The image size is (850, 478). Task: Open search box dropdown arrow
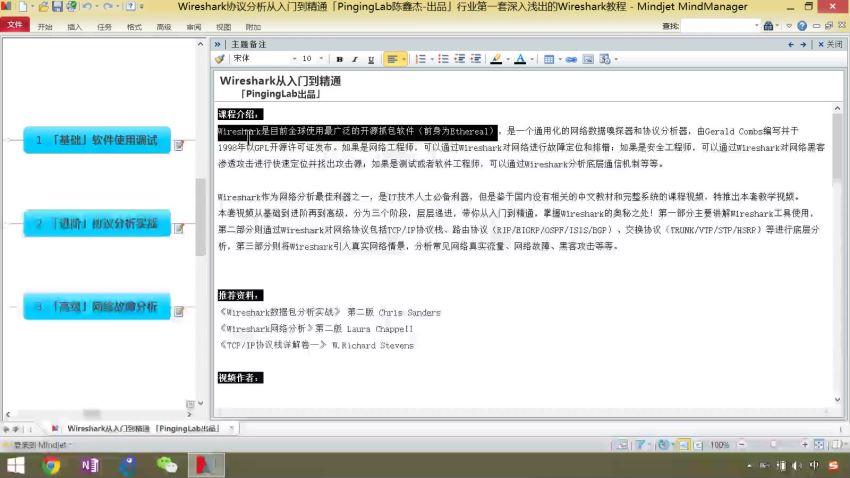(757, 25)
